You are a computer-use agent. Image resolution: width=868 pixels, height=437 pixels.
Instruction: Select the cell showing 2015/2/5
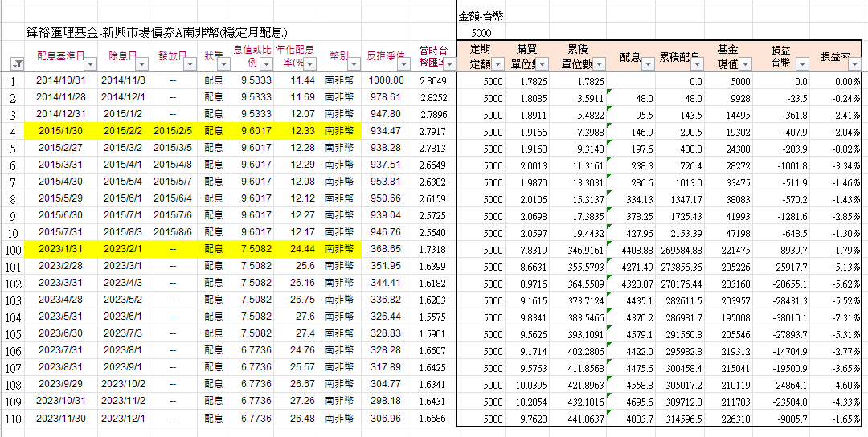[x=173, y=132]
